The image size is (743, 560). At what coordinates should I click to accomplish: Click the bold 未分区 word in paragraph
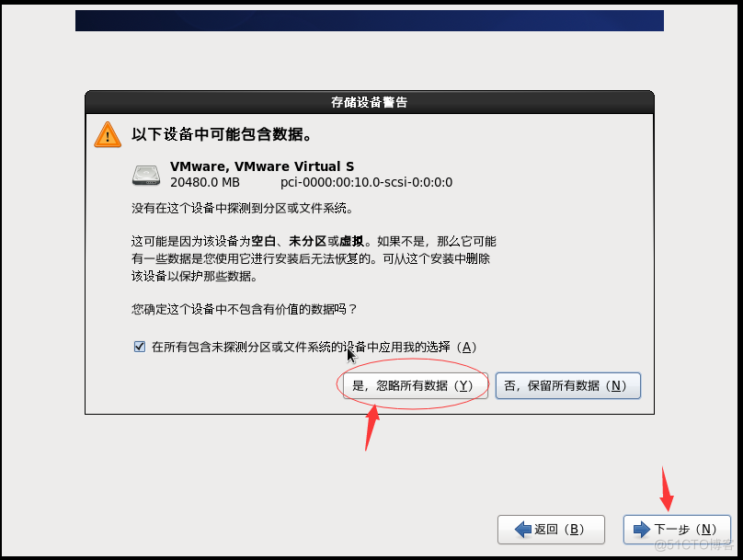click(307, 242)
